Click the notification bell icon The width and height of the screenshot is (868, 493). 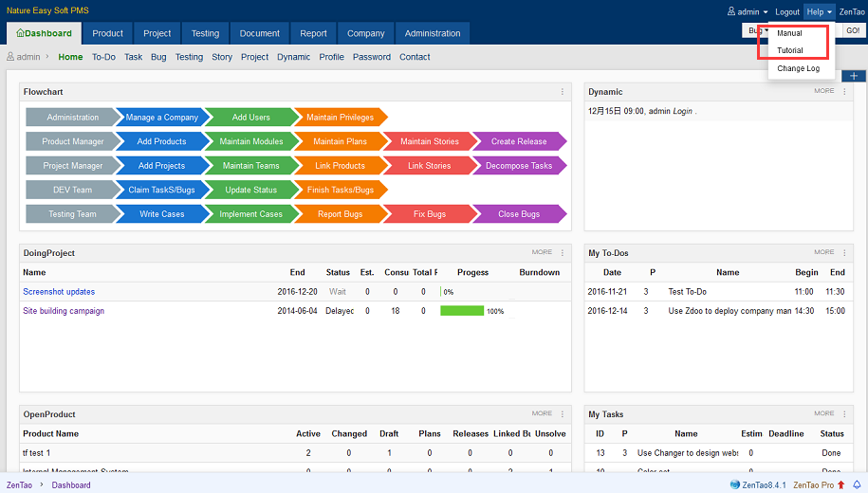point(857,484)
